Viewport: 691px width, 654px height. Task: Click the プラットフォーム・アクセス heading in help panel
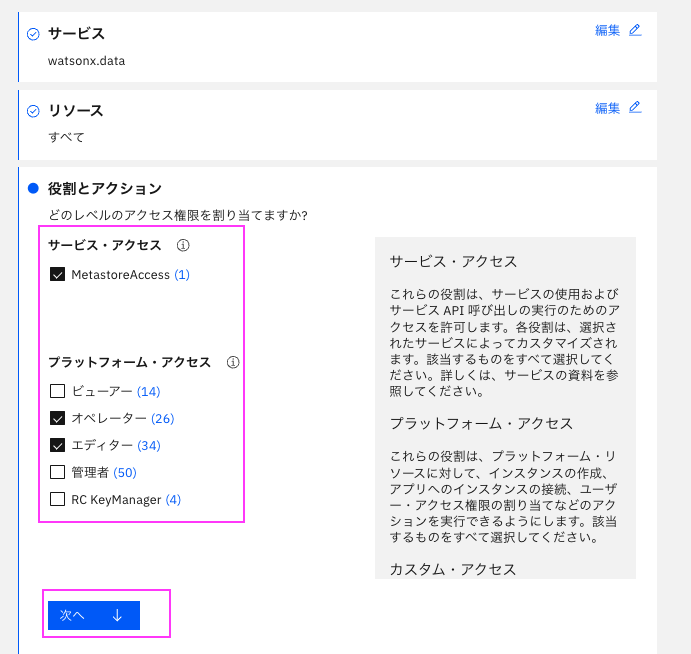pyautogui.click(x=481, y=424)
